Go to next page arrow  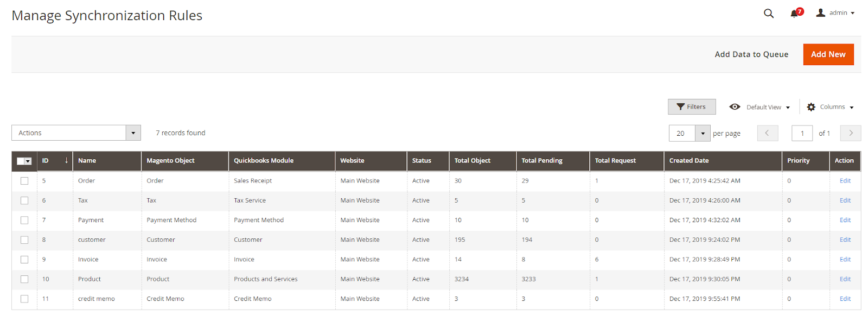(x=850, y=133)
